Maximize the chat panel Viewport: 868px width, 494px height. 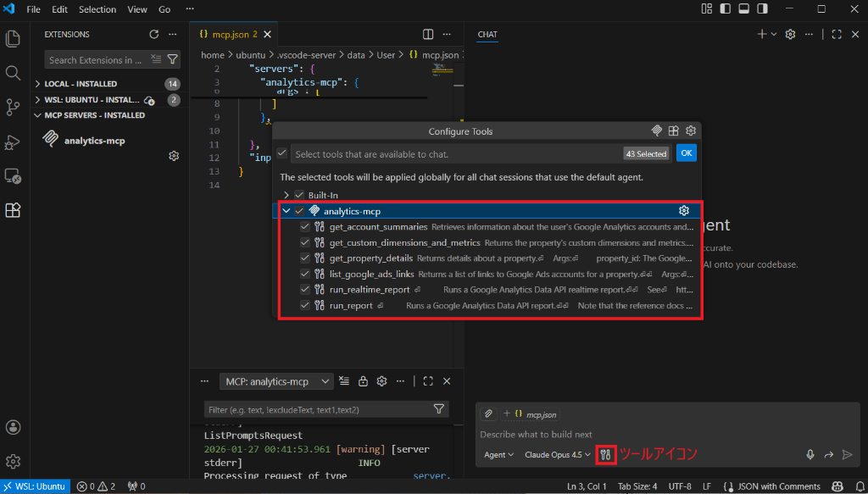click(837, 34)
